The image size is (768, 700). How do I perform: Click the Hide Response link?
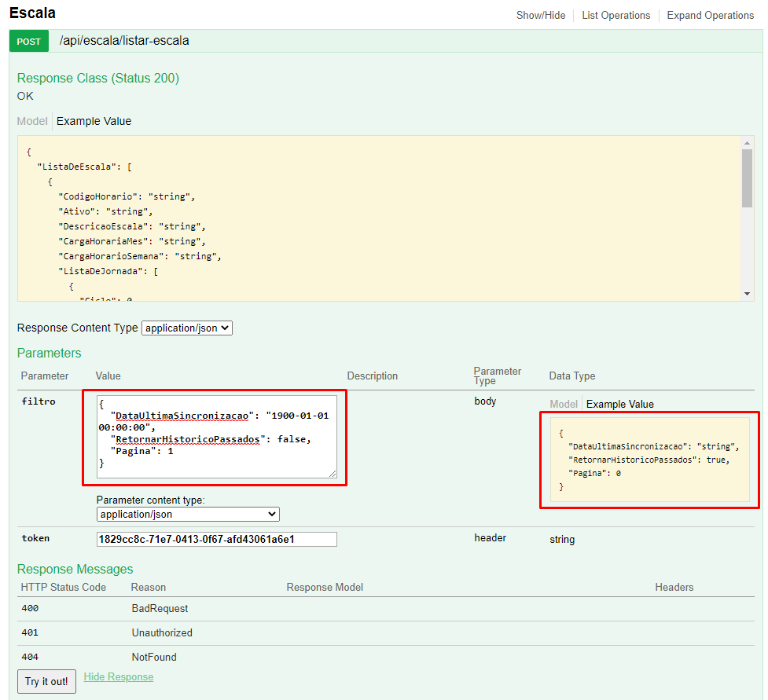point(119,677)
